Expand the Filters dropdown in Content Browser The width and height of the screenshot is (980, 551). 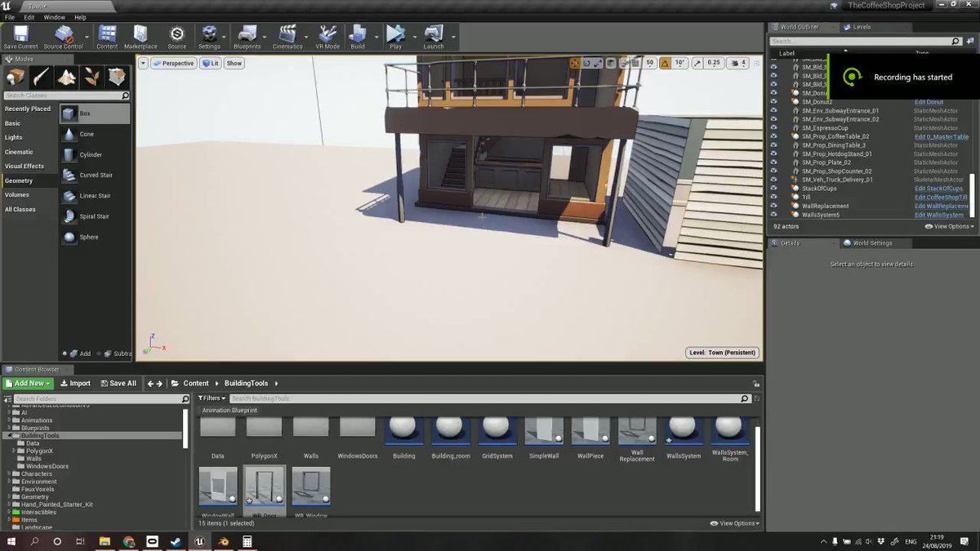click(212, 398)
